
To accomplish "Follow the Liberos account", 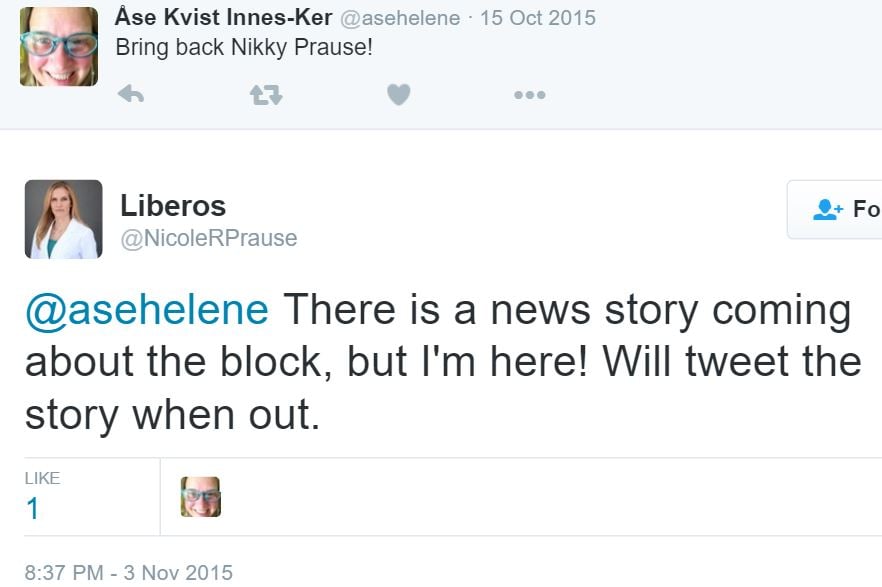I will pos(850,209).
